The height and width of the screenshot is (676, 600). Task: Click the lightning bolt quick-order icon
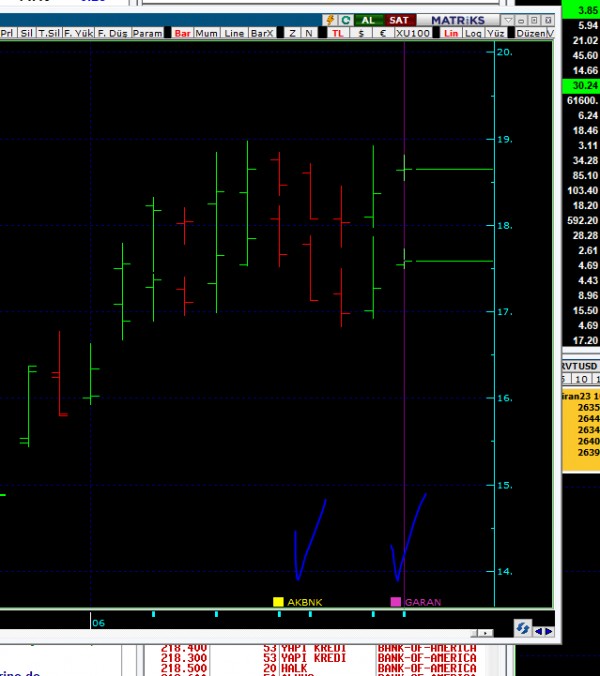(x=330, y=20)
